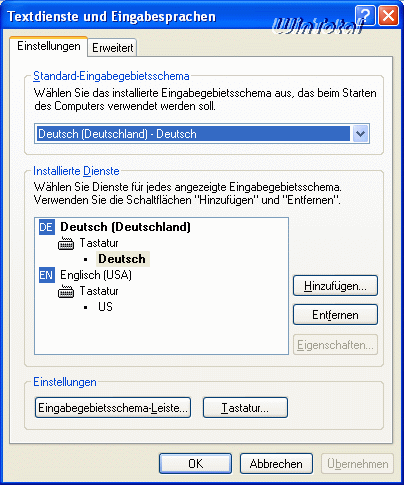Click the keyboard icon under Englisch (USA)
The height and width of the screenshot is (485, 404).
[66, 292]
